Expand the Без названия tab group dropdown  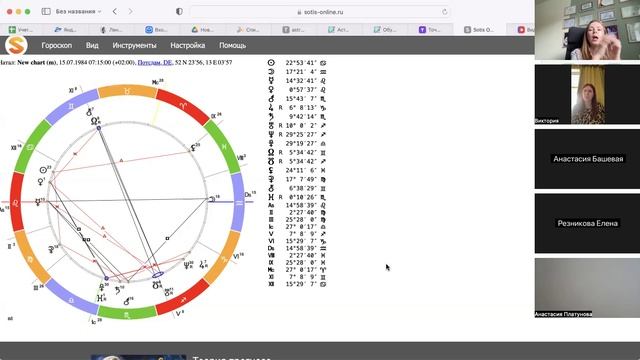(78, 11)
